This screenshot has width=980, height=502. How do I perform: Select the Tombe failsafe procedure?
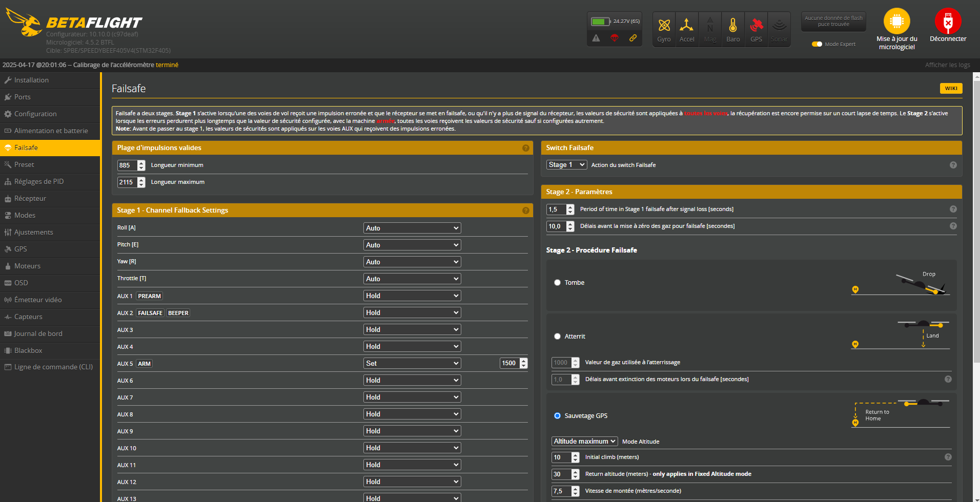point(557,283)
